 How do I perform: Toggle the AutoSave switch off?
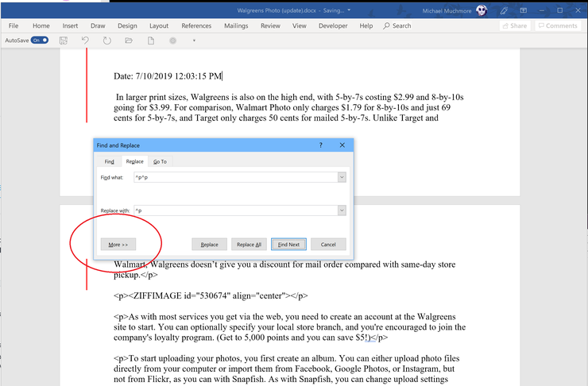(40, 40)
